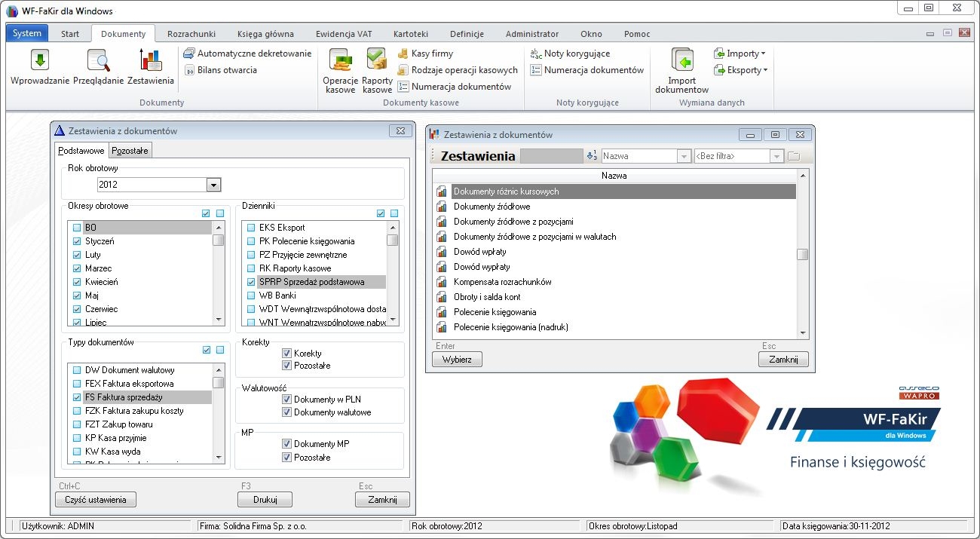The height and width of the screenshot is (539, 980).
Task: Toggle Korekty checkbox
Action: (x=286, y=354)
